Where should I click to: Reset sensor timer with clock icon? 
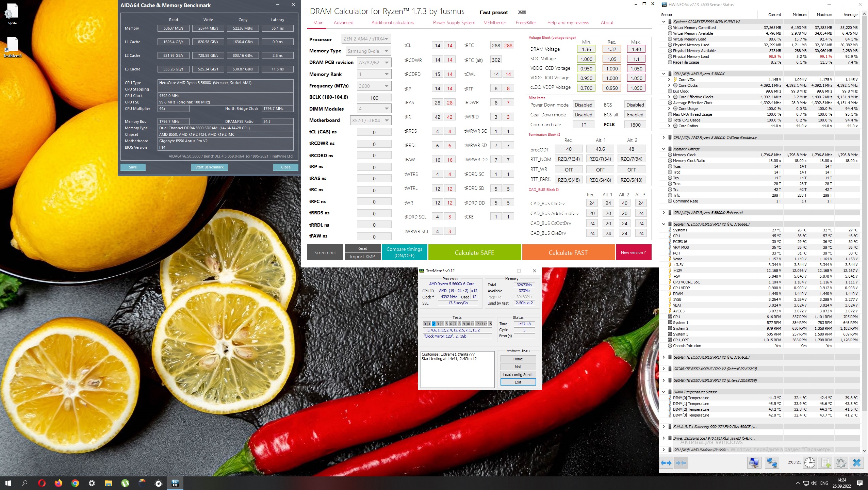tap(810, 463)
